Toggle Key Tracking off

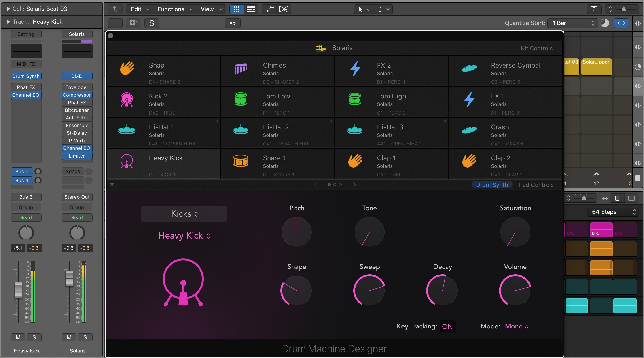[447, 326]
